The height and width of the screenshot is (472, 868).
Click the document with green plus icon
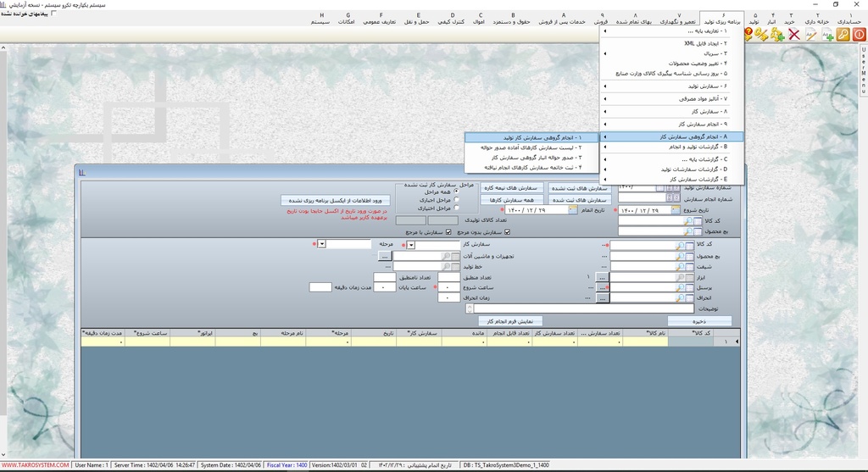(826, 35)
